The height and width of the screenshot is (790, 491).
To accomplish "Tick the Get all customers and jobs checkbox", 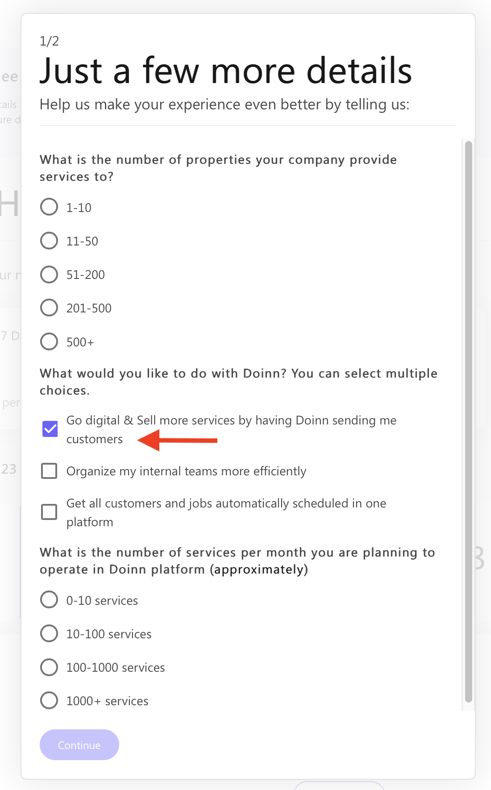I will pos(49,512).
